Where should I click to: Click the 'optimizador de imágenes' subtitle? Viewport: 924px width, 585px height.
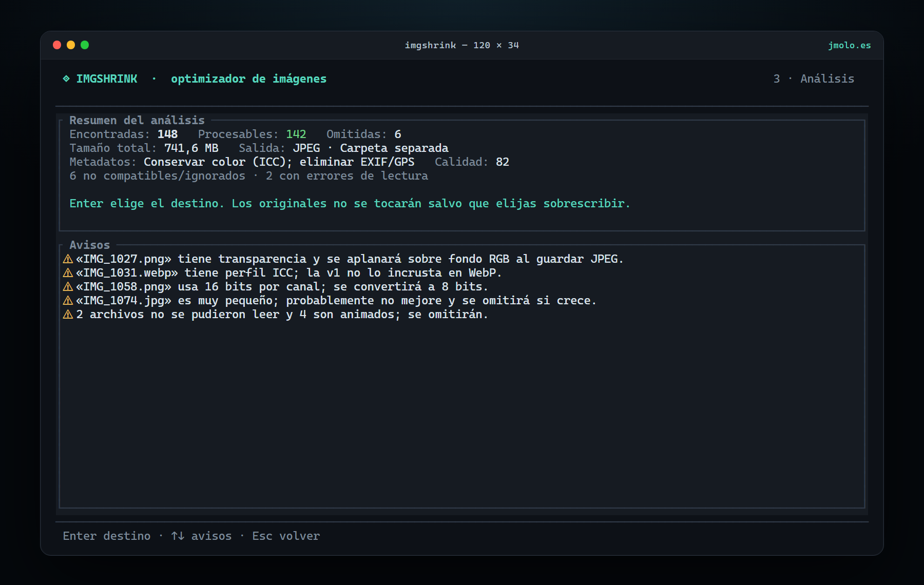[248, 79]
